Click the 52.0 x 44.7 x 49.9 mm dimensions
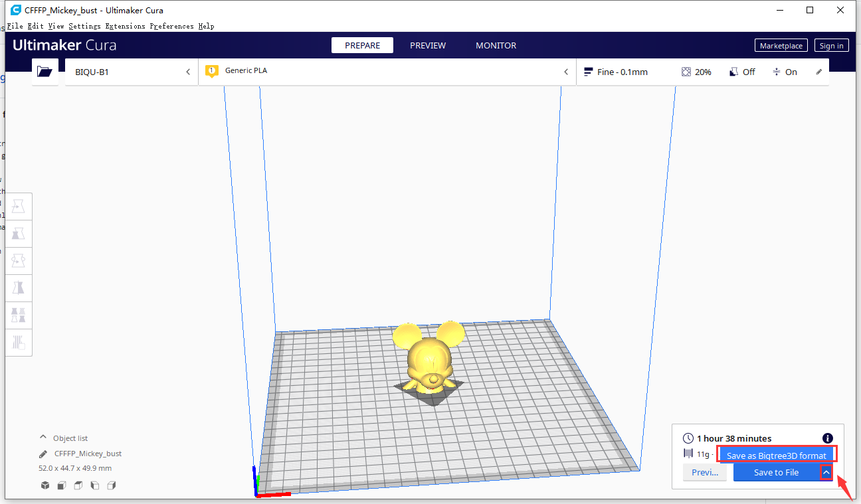 75,468
